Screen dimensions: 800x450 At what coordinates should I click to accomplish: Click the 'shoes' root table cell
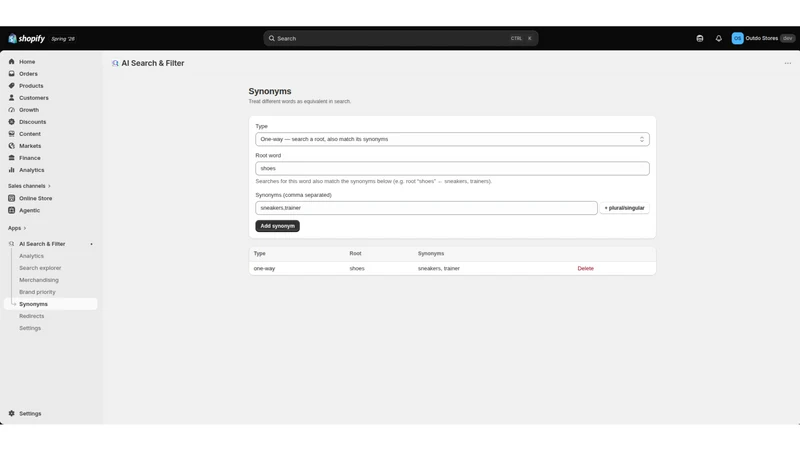coord(357,268)
